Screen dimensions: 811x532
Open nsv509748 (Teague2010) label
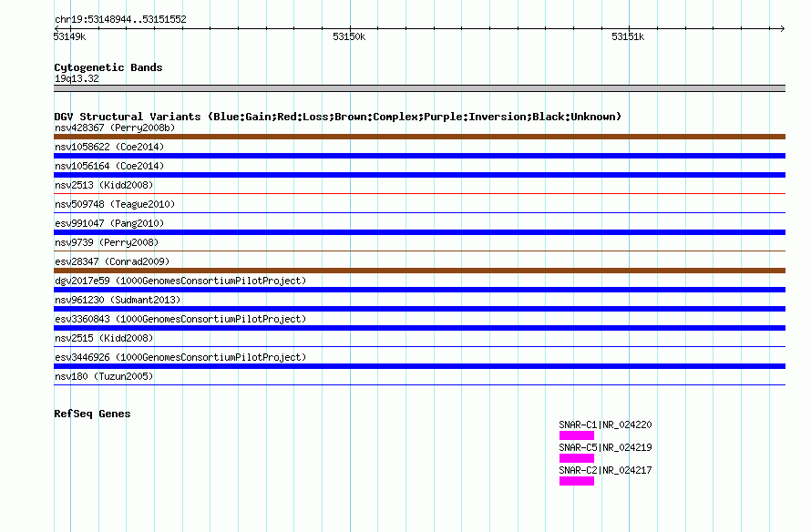tap(115, 204)
